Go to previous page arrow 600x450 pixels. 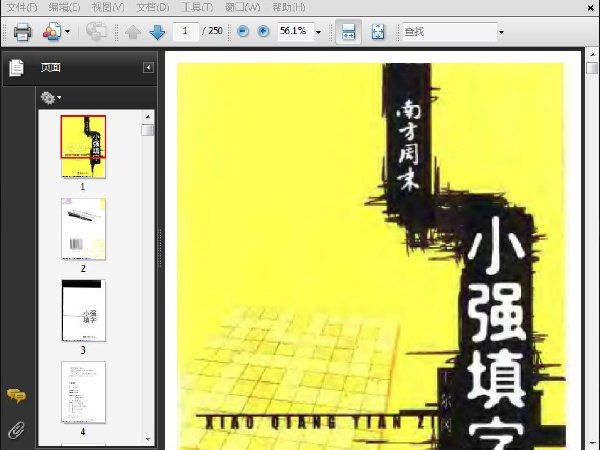pyautogui.click(x=133, y=32)
